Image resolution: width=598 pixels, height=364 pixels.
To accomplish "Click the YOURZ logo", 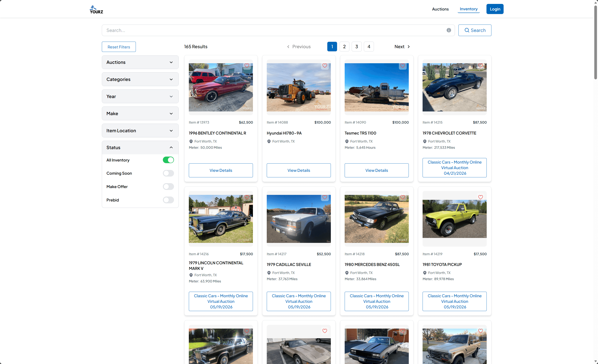I will tap(96, 9).
